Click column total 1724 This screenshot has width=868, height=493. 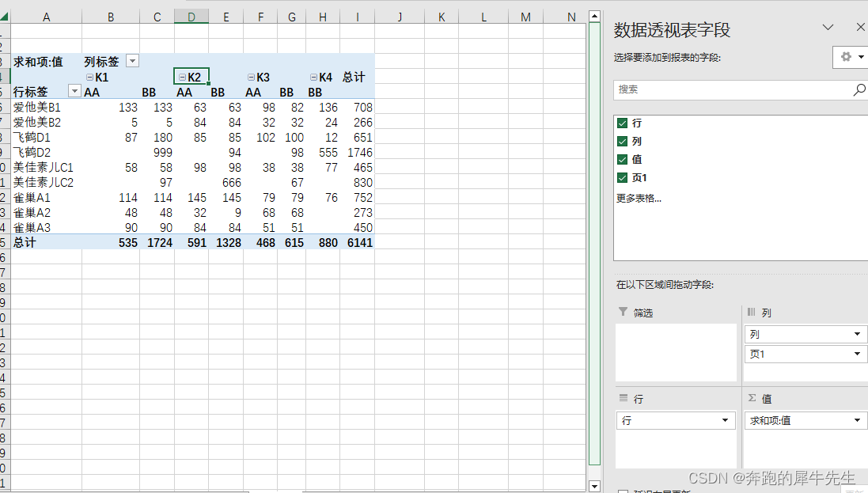157,242
